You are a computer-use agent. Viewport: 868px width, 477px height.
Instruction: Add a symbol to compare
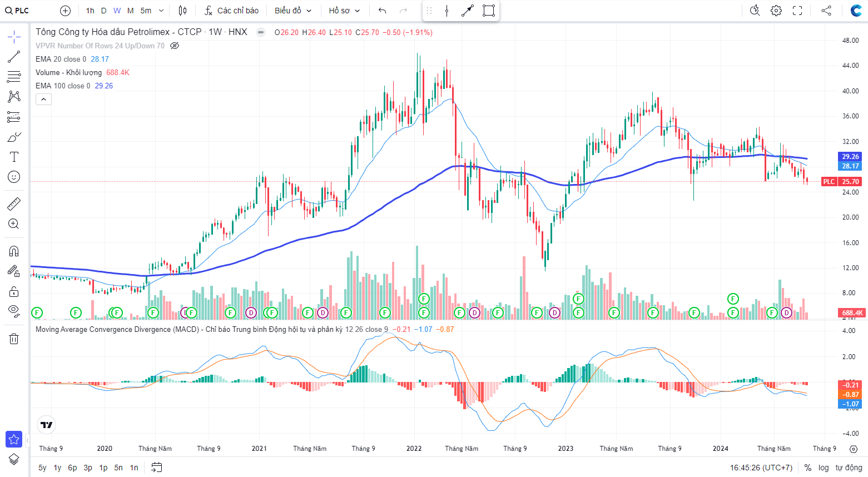(x=65, y=11)
